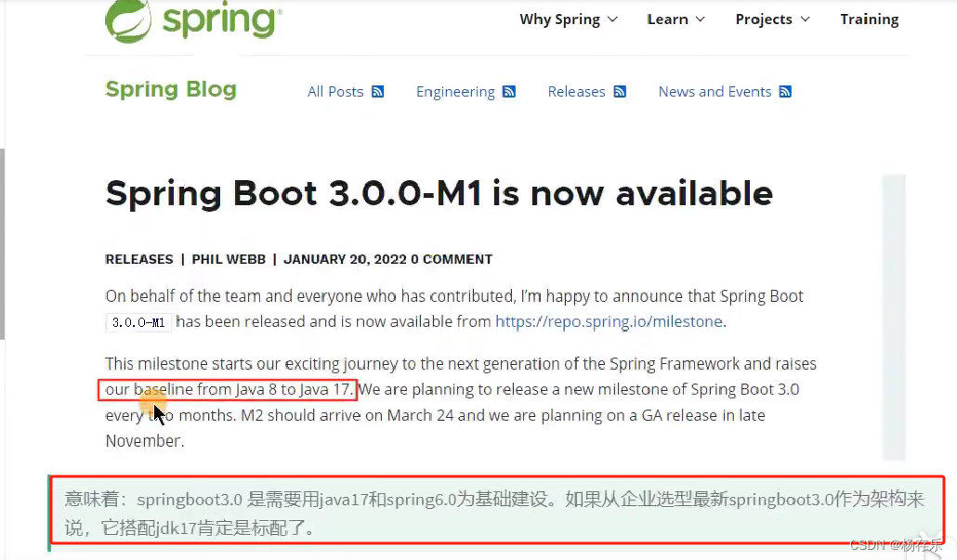Go to the All Posts blog category
Screen dimensions: 957x560
[x=335, y=92]
